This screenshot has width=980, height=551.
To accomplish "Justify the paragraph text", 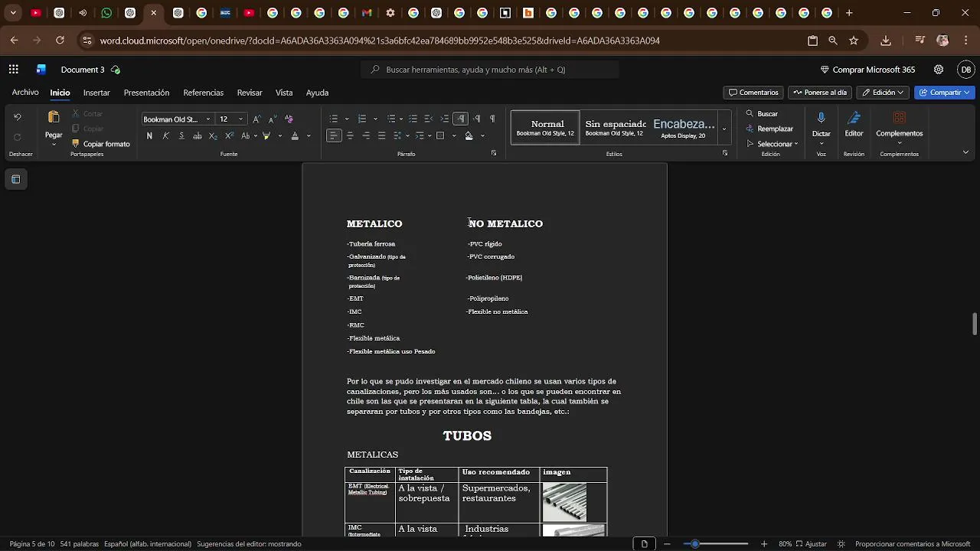I will pos(381,135).
